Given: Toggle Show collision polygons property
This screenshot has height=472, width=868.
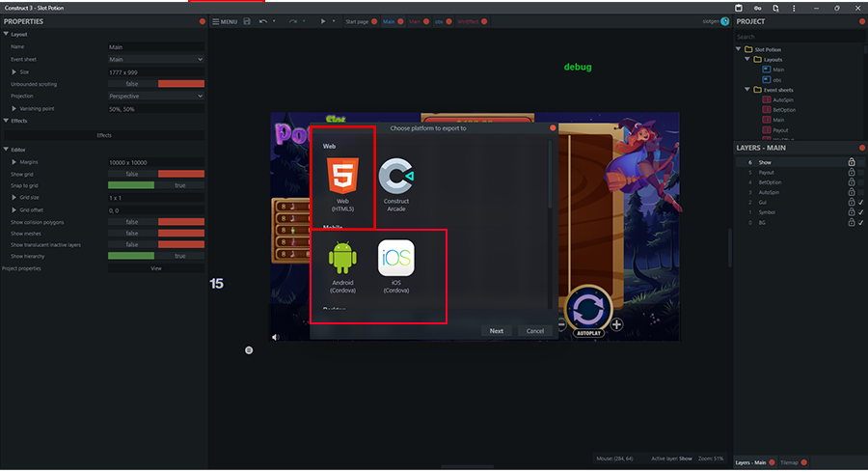Looking at the screenshot, I should tap(156, 222).
